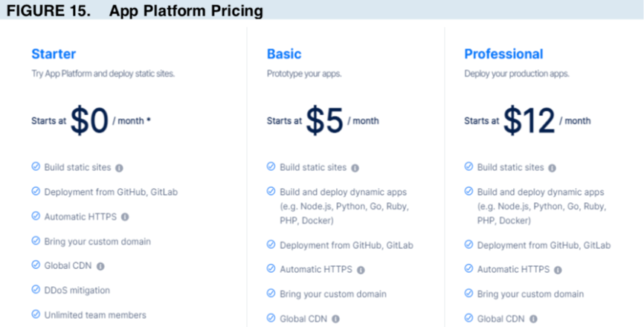Click info icon beside Basic Global CDN

[336, 320]
